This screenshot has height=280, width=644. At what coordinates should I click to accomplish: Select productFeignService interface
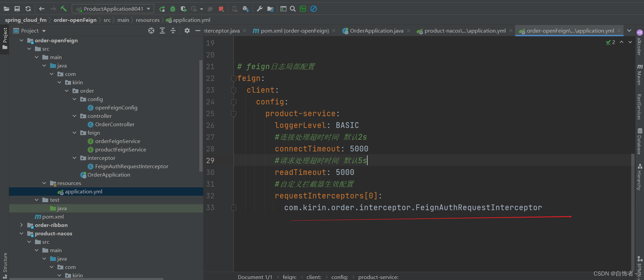[x=120, y=149]
